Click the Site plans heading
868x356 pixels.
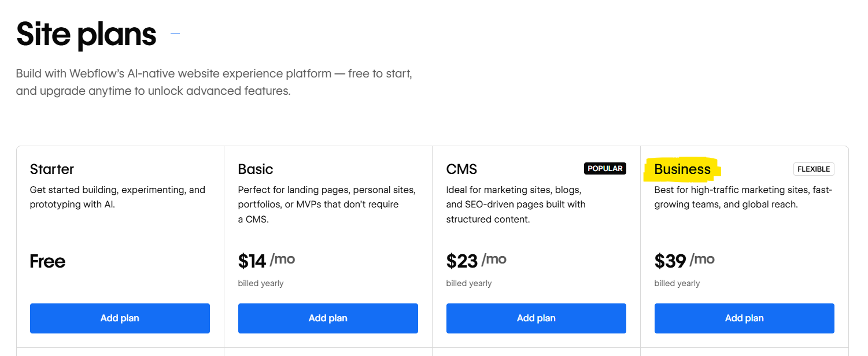pos(86,34)
